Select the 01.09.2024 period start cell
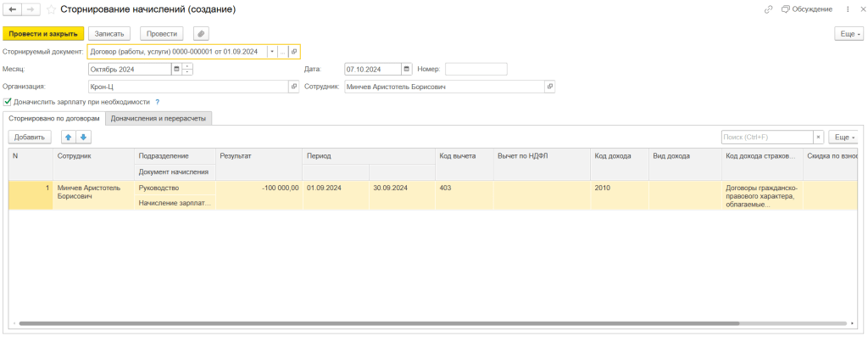Viewport: 868px width, 337px height. click(336, 195)
